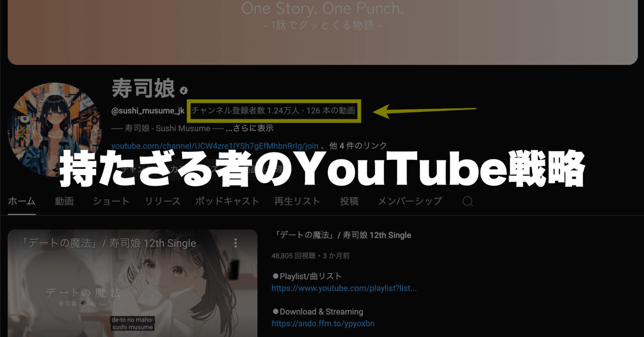Open the sndo.ffm.to/ypyoxbn link

coord(323,323)
